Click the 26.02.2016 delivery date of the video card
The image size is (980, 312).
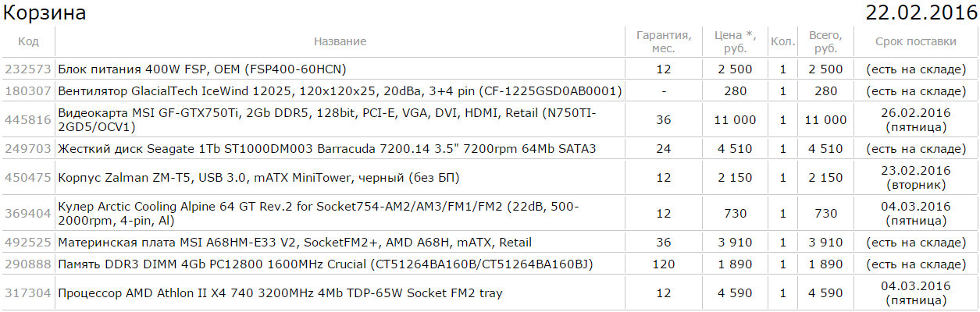pyautogui.click(x=915, y=113)
